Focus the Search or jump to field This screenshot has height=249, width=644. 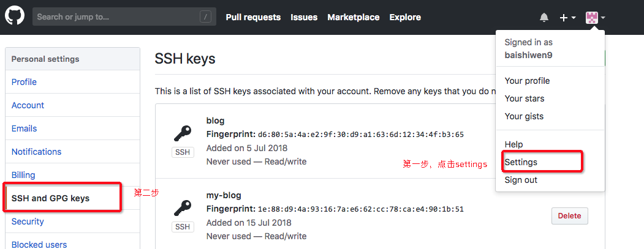tap(124, 17)
